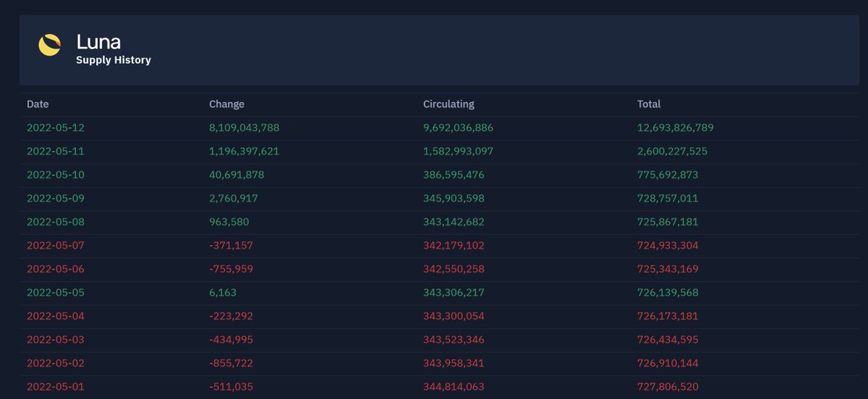Image resolution: width=868 pixels, height=399 pixels.
Task: Select the change value -434,995
Action: click(231, 340)
